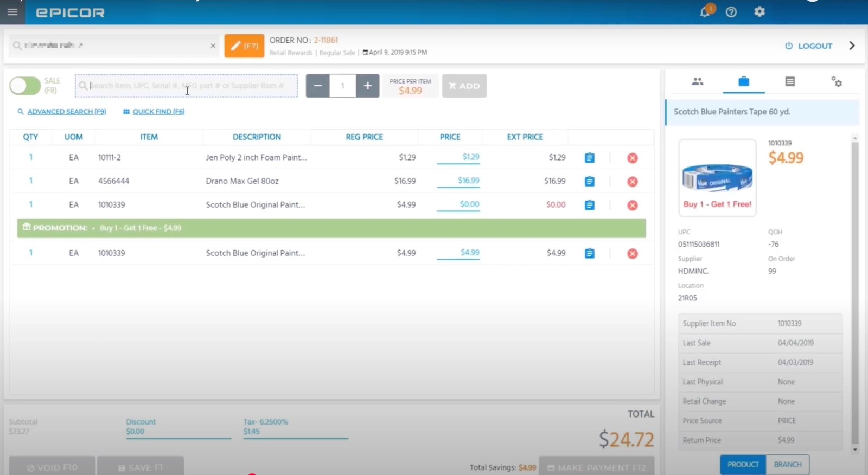868x475 pixels.
Task: Click the MAKE PAYMENT F12 button
Action: 597,467
